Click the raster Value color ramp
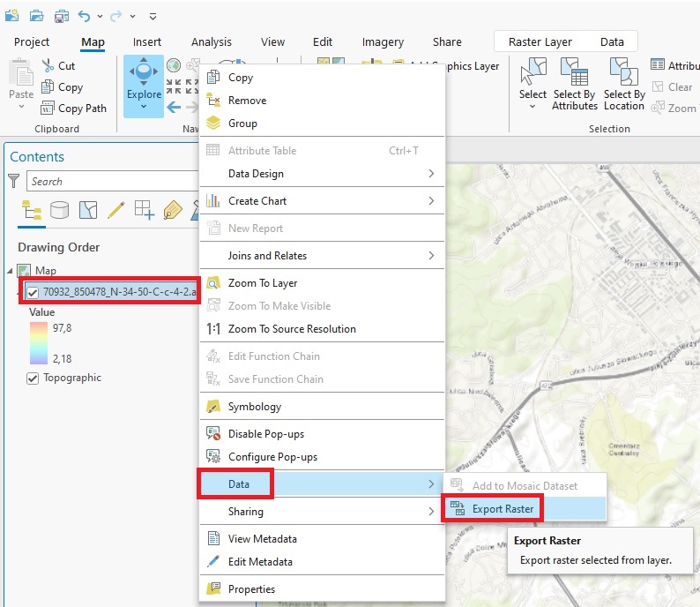Image resolution: width=700 pixels, height=607 pixels. pyautogui.click(x=36, y=343)
